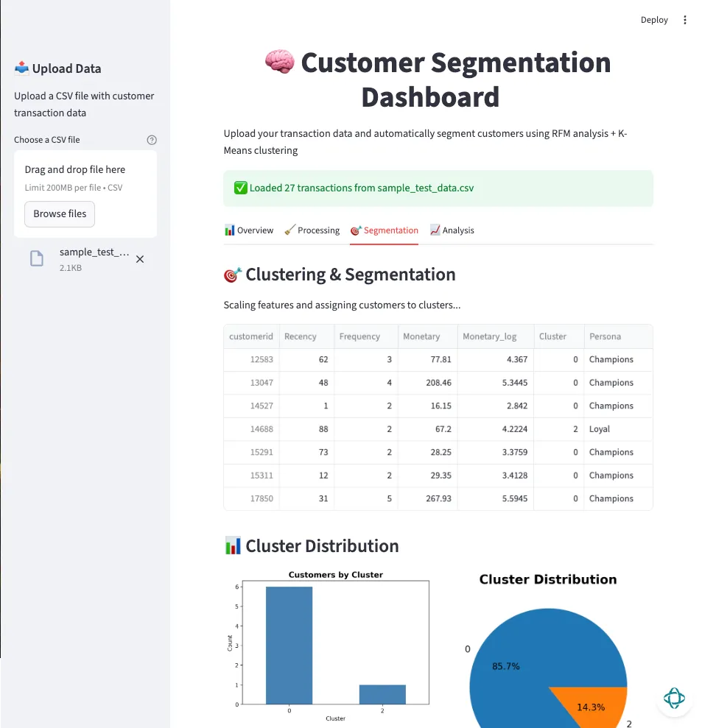The width and height of the screenshot is (702, 728).
Task: Click Browse files to upload a CSV
Action: coord(59,213)
